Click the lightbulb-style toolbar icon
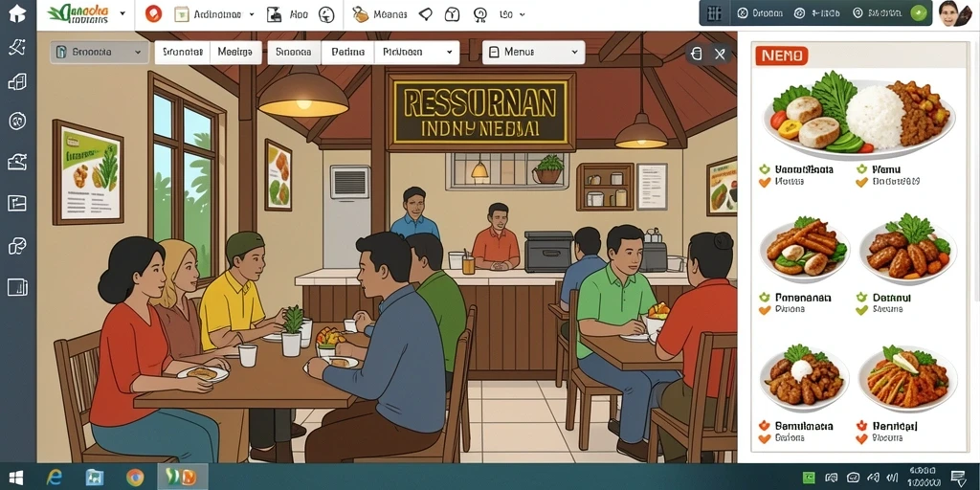980x490 pixels. [x=479, y=14]
